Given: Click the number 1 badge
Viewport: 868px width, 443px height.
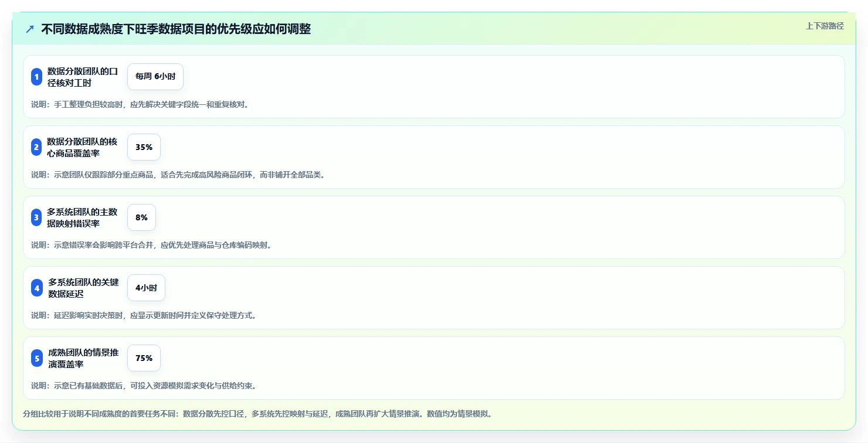Looking at the screenshot, I should (x=36, y=77).
